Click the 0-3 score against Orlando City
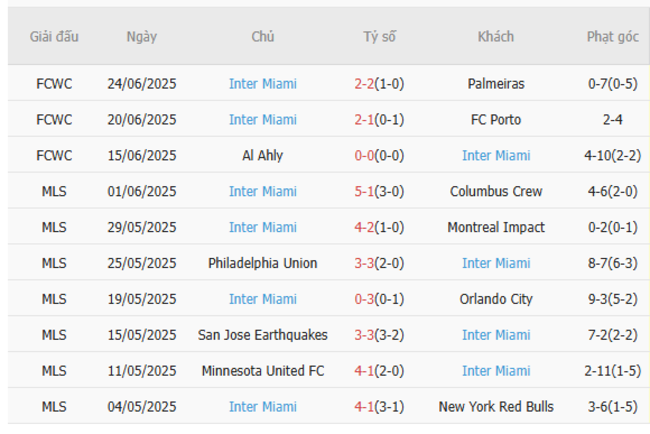This screenshot has height=434, width=650. (x=364, y=299)
